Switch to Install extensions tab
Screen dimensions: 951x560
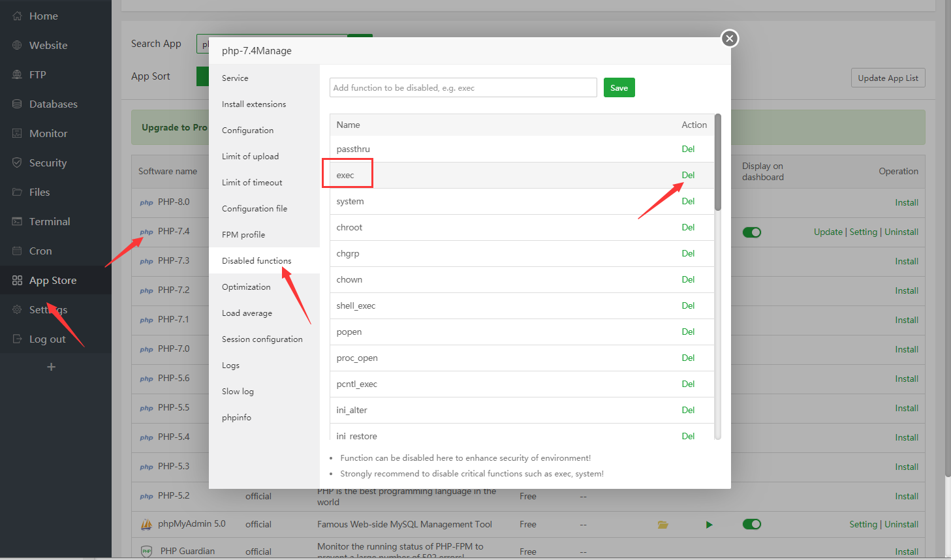(254, 104)
